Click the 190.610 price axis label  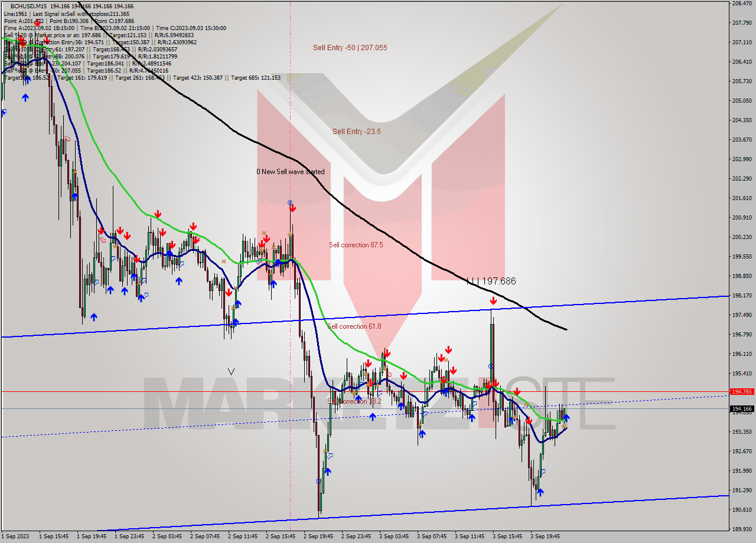click(741, 510)
